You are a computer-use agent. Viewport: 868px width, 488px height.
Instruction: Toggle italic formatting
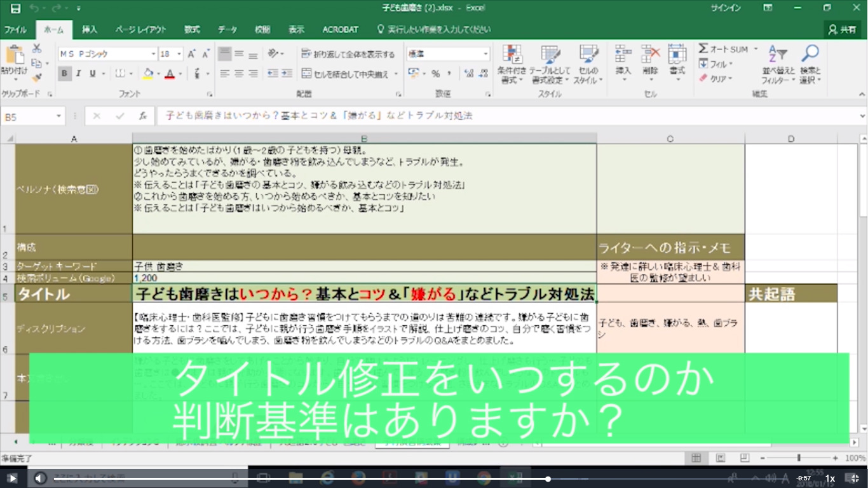point(79,74)
